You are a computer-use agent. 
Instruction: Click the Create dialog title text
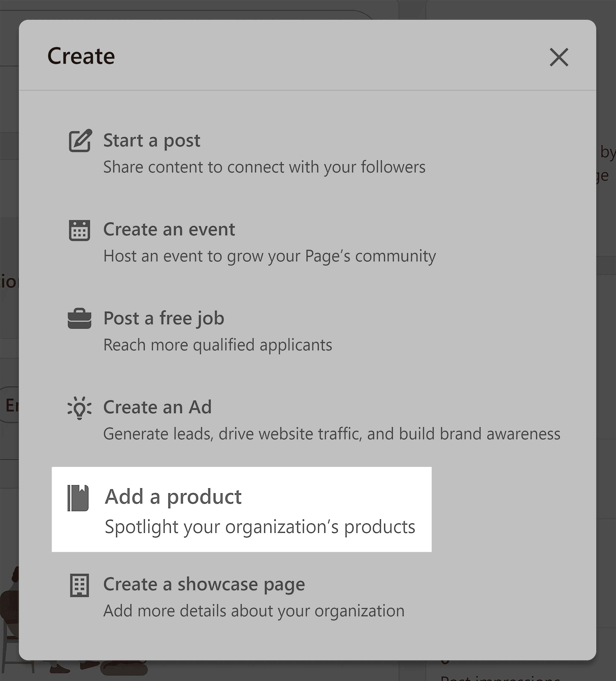coord(81,56)
